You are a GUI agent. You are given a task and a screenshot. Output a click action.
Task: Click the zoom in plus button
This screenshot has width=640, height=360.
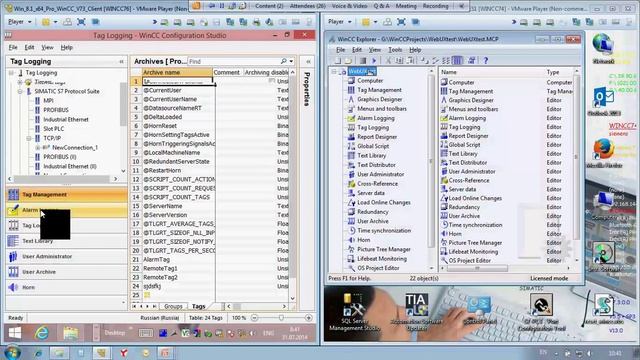tap(309, 318)
